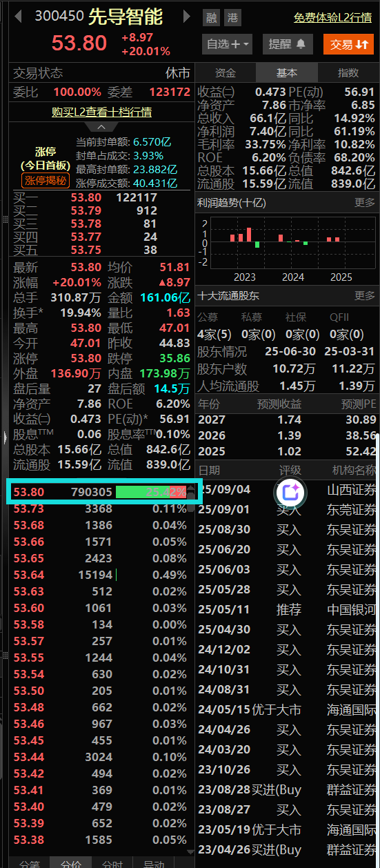The image size is (380, 868).
Task: Select the 分时 bottom tab
Action: coord(112,862)
